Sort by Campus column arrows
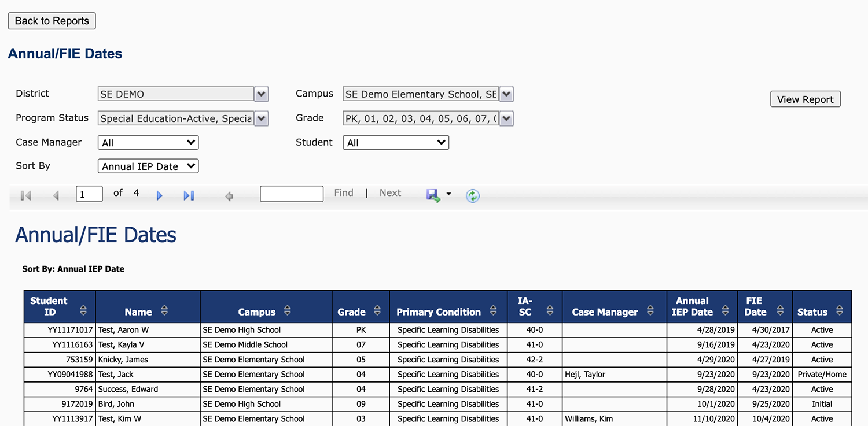Viewport: 868px width, 426px height. (x=287, y=310)
